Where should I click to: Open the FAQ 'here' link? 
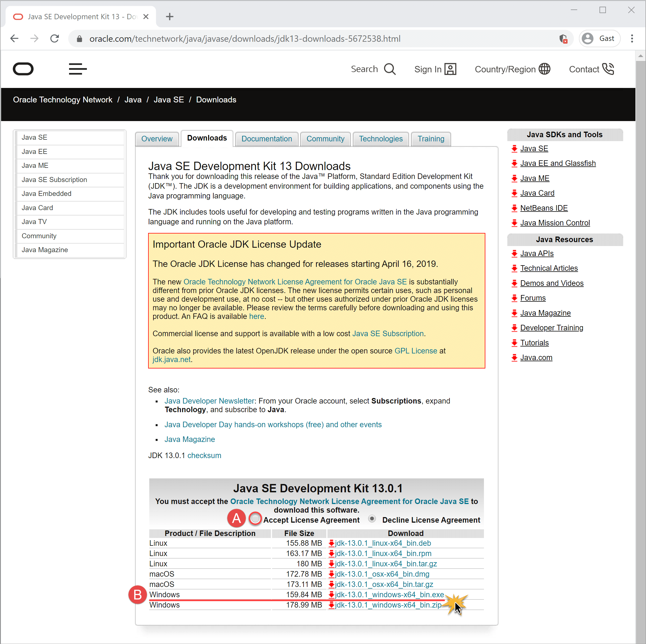point(256,316)
